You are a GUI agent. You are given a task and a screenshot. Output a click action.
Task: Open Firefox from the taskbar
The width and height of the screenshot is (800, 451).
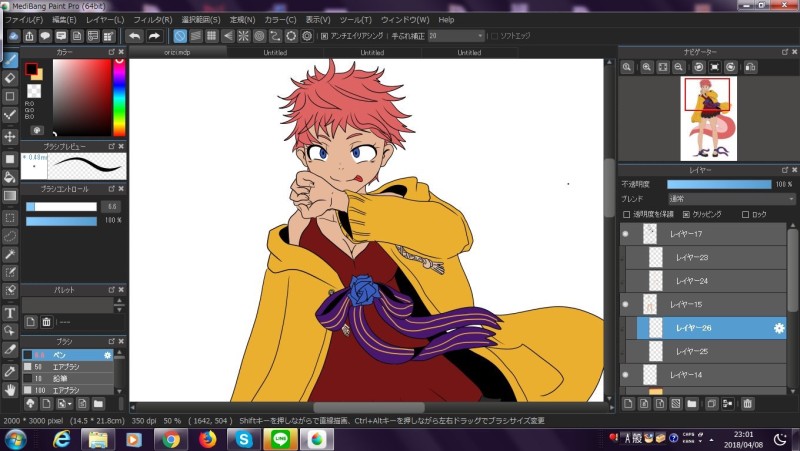[x=207, y=439]
